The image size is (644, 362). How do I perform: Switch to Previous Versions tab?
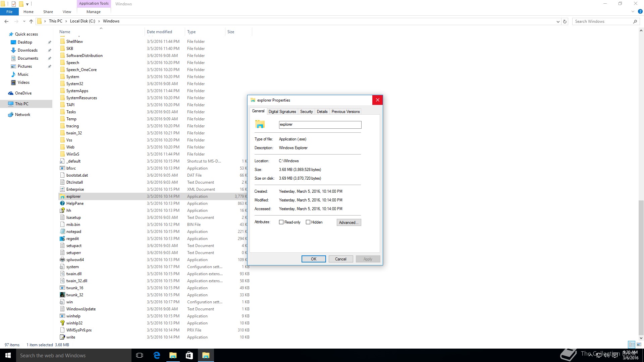tap(345, 112)
